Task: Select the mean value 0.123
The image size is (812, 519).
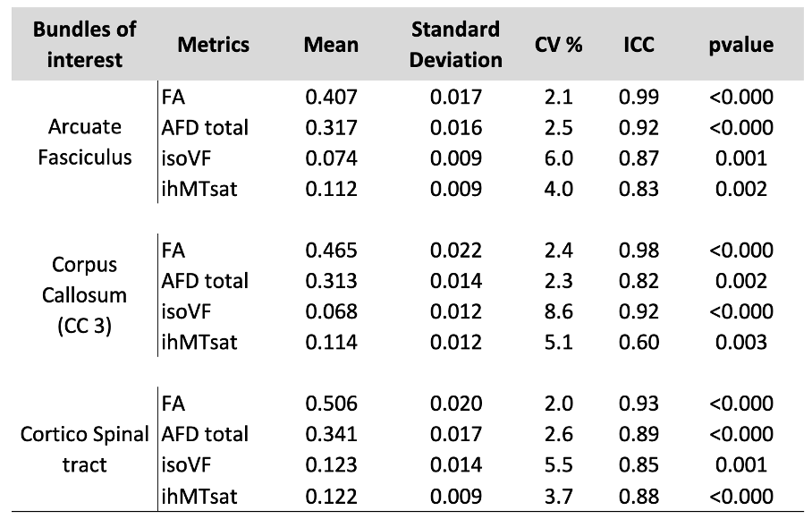Action: (x=331, y=465)
